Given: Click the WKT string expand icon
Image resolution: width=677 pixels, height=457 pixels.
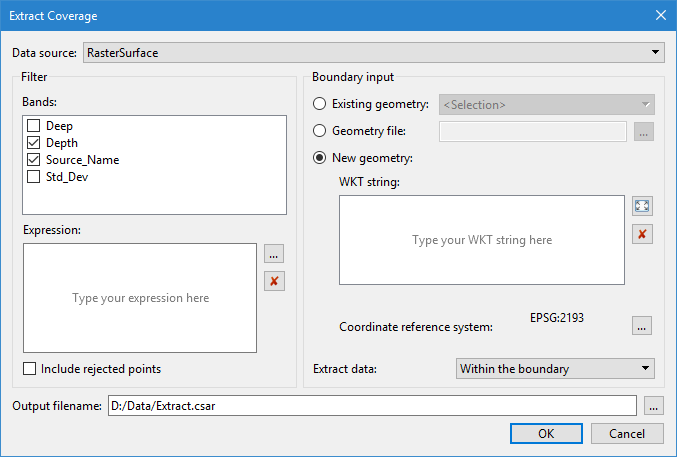Looking at the screenshot, I should (642, 206).
